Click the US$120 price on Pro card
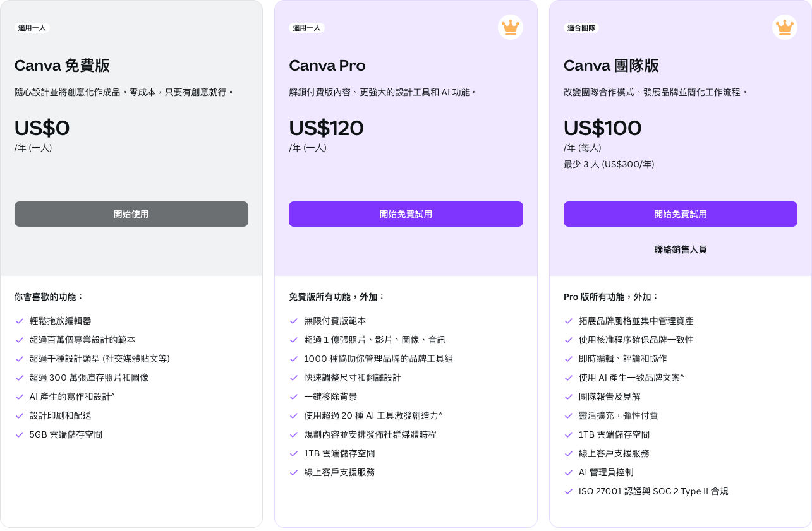812x531 pixels. tap(326, 128)
